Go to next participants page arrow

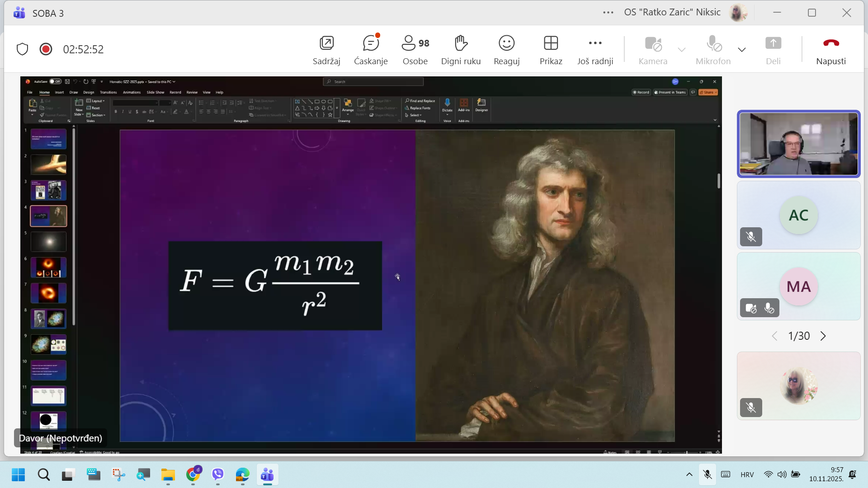823,336
